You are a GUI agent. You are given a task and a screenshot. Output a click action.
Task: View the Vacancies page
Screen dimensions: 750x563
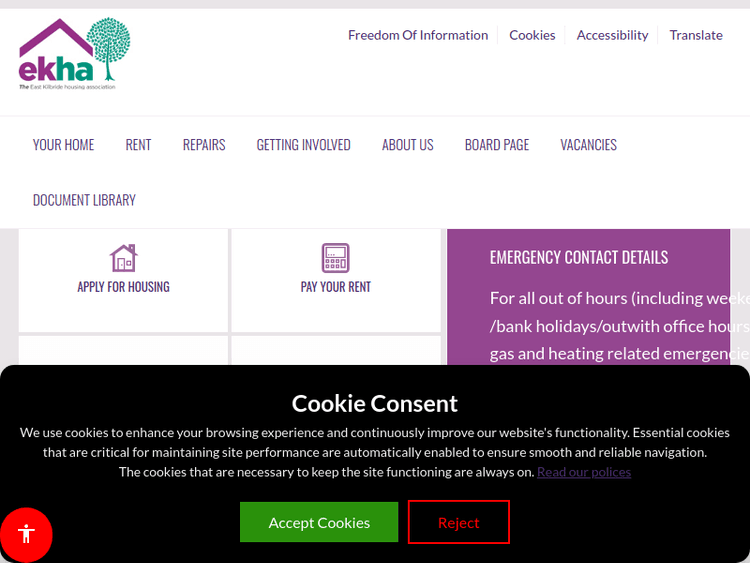click(588, 145)
